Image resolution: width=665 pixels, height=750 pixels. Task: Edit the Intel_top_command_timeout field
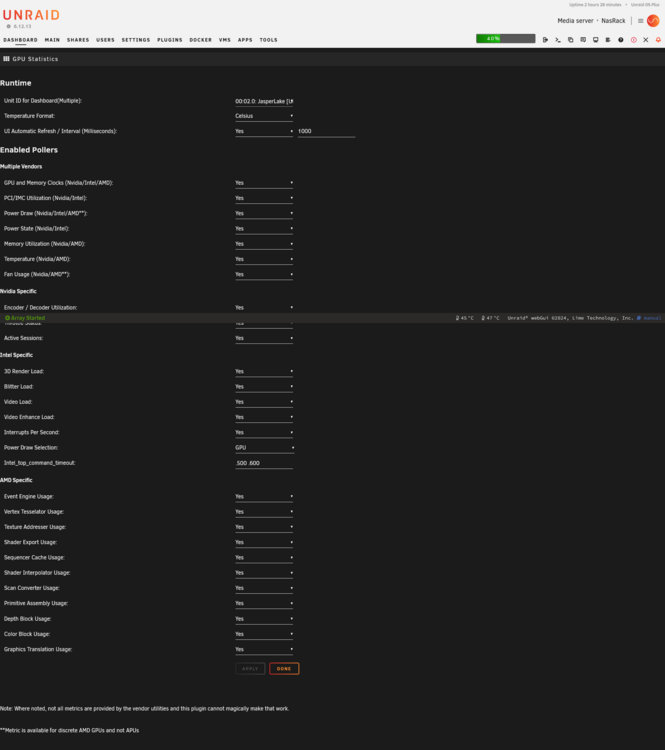[x=264, y=463]
